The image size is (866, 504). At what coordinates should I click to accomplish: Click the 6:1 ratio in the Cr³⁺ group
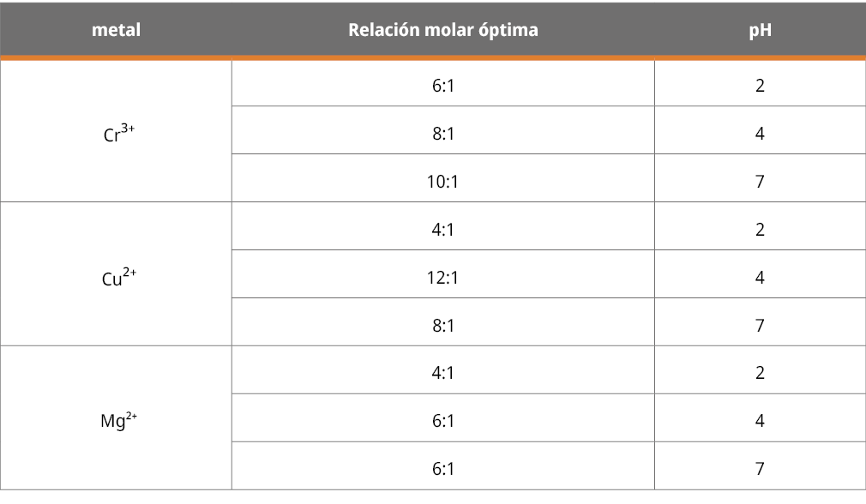(x=443, y=86)
